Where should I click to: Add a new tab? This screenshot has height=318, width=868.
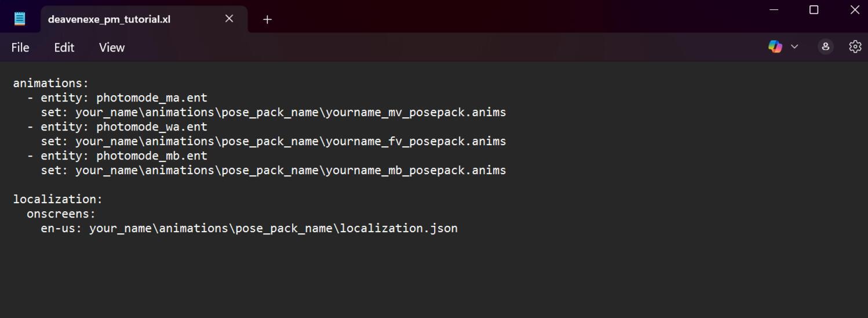point(267,19)
